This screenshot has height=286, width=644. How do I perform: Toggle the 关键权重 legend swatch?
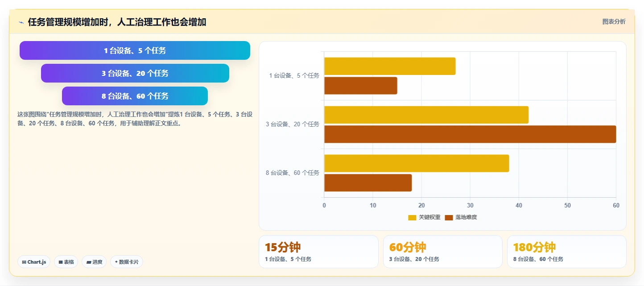pyautogui.click(x=412, y=217)
